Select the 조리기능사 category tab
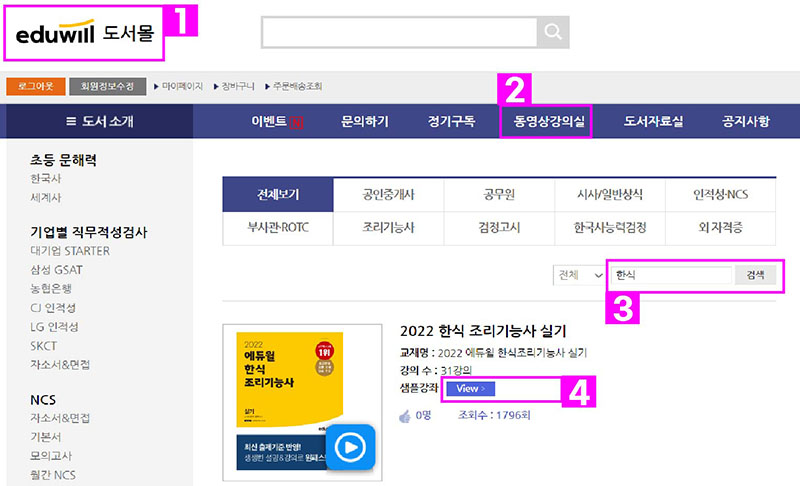Screen dimensions: 800x486 point(389,227)
